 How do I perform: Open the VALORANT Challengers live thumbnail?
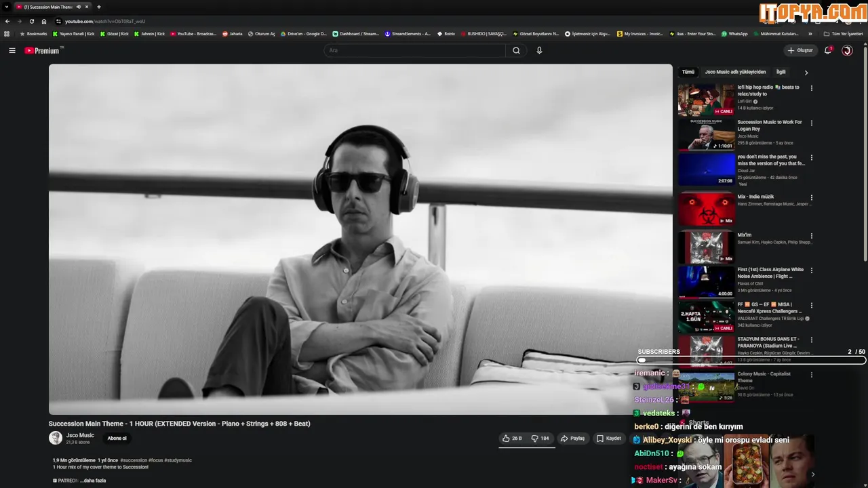click(706, 317)
